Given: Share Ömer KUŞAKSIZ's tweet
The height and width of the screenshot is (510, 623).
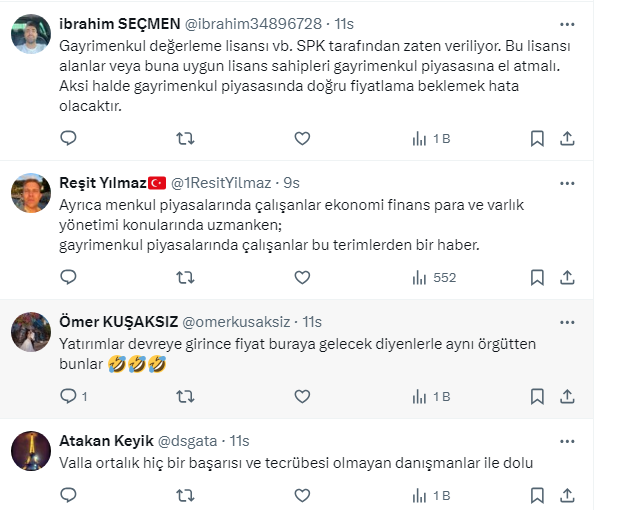Looking at the screenshot, I should (x=567, y=397).
